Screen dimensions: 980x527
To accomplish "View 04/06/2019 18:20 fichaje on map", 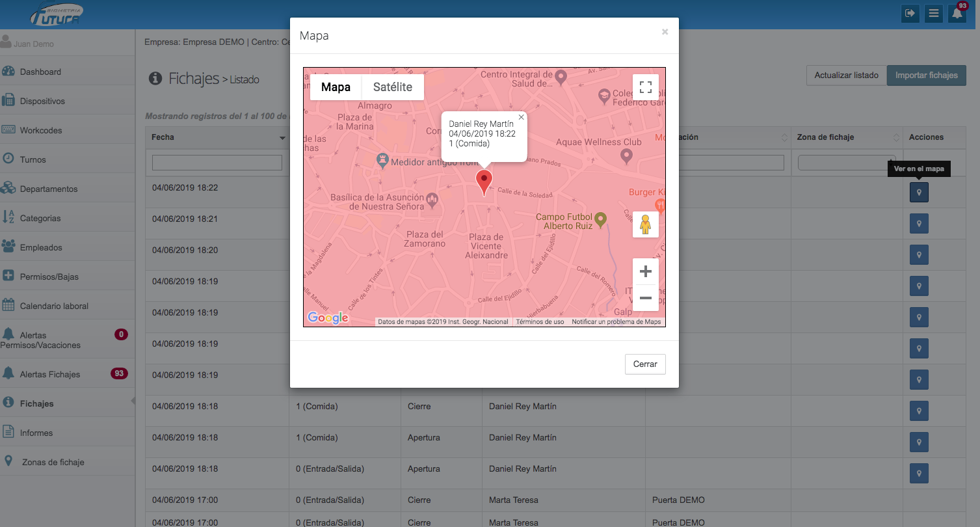I will coord(919,254).
